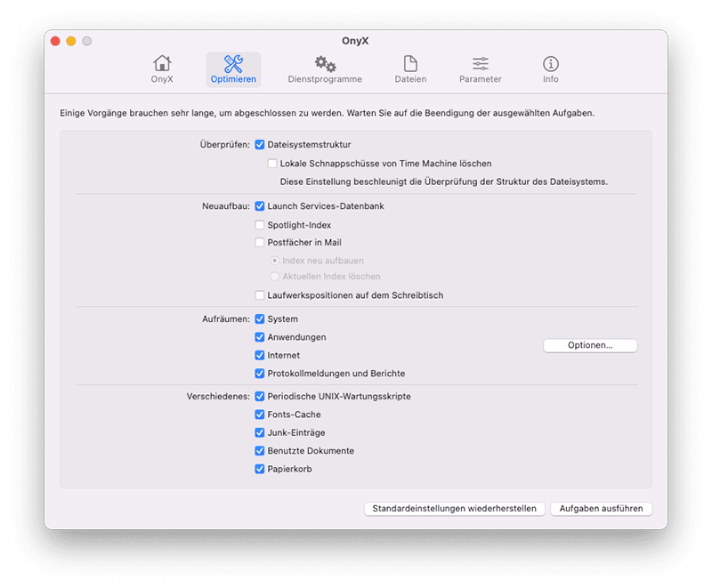
Task: Toggle Launch Services-Datenbank checkbox
Action: [x=260, y=206]
